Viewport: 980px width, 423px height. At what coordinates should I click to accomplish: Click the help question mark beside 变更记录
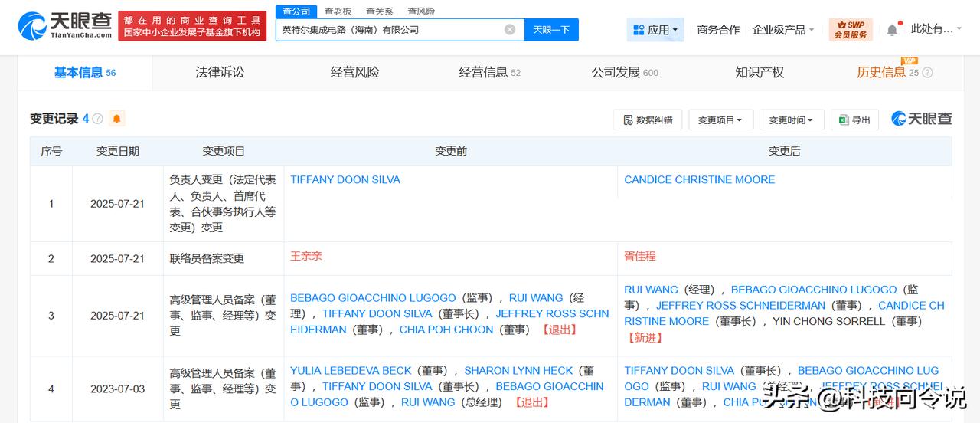[x=98, y=119]
